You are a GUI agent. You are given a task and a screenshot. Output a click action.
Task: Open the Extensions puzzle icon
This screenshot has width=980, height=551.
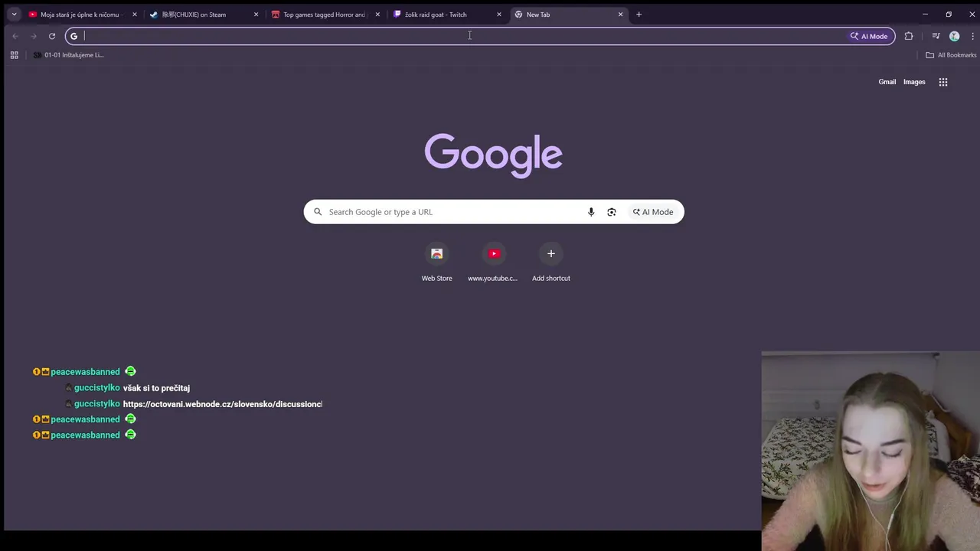point(909,36)
